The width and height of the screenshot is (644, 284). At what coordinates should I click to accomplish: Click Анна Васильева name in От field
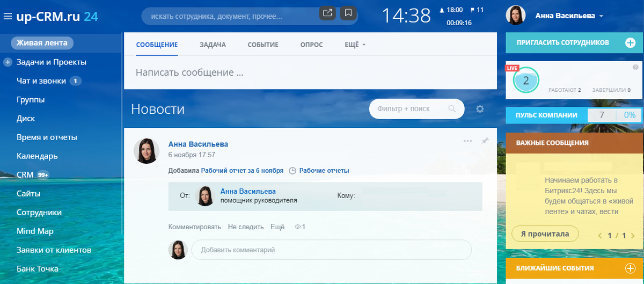point(248,191)
